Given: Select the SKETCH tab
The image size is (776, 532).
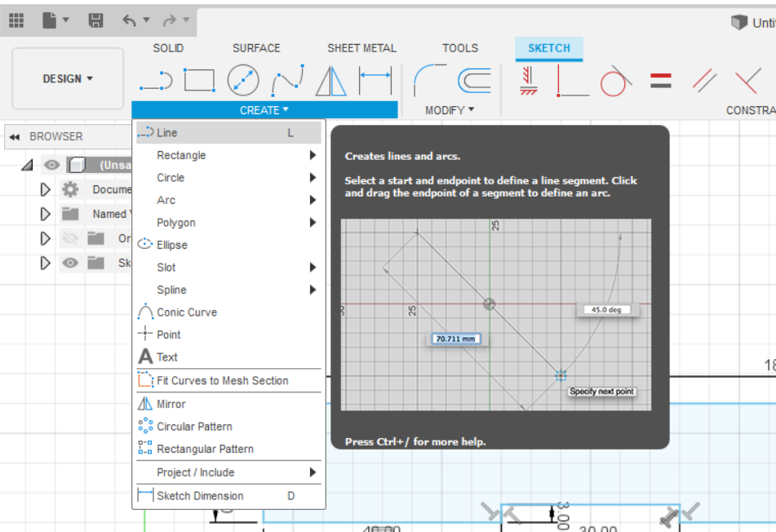Looking at the screenshot, I should pos(549,48).
